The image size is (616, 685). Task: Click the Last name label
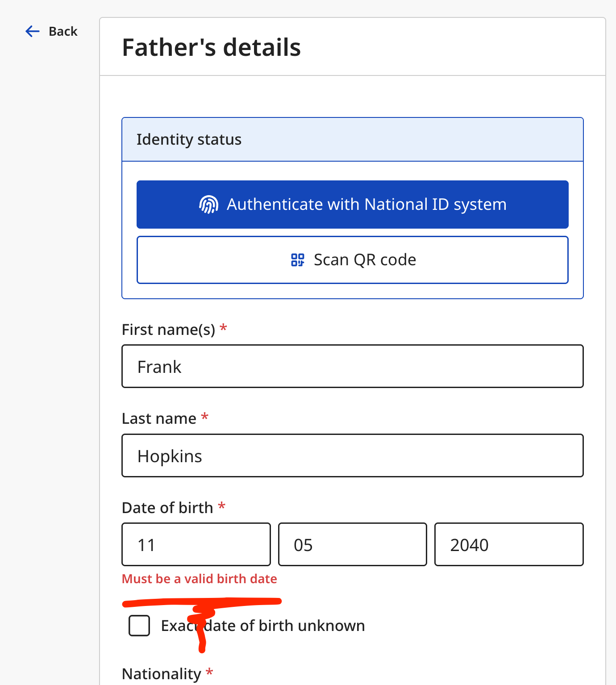coord(159,418)
